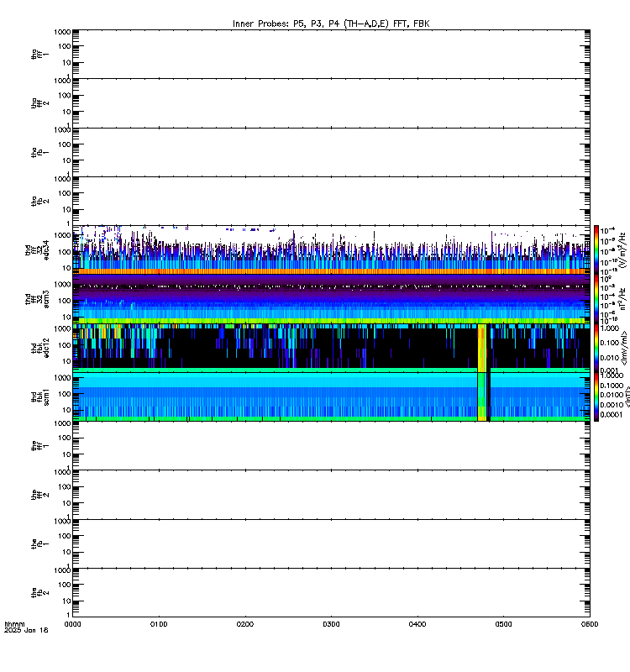Click the '0600' time axis label

pos(590,624)
